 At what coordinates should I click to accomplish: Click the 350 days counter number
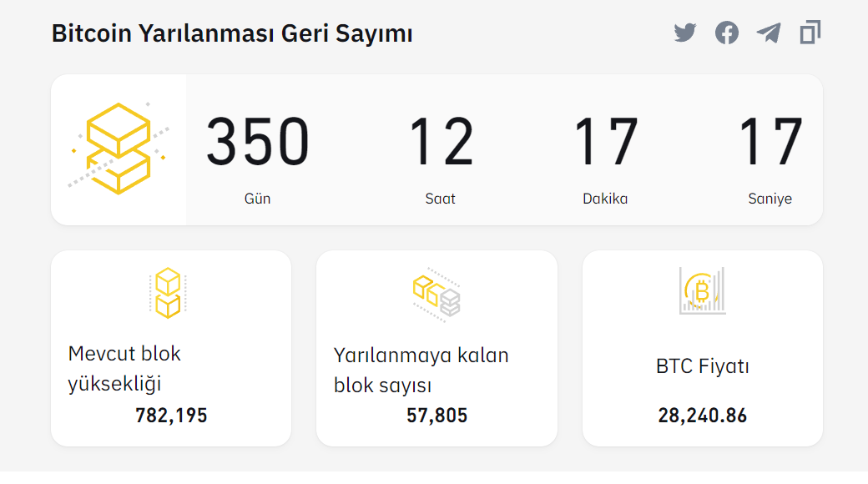point(258,143)
